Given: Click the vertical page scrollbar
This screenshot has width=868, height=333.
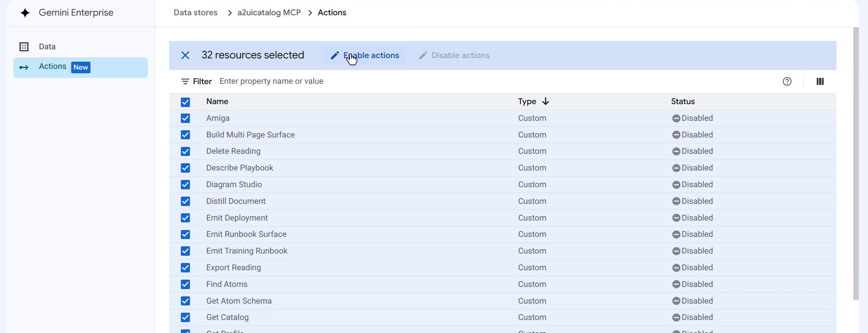Looking at the screenshot, I should tap(856, 163).
